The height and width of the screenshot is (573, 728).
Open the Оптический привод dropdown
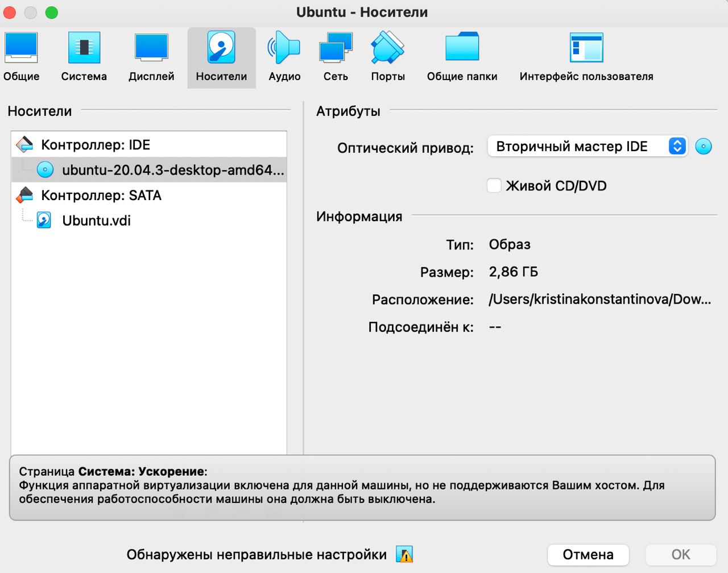point(588,147)
